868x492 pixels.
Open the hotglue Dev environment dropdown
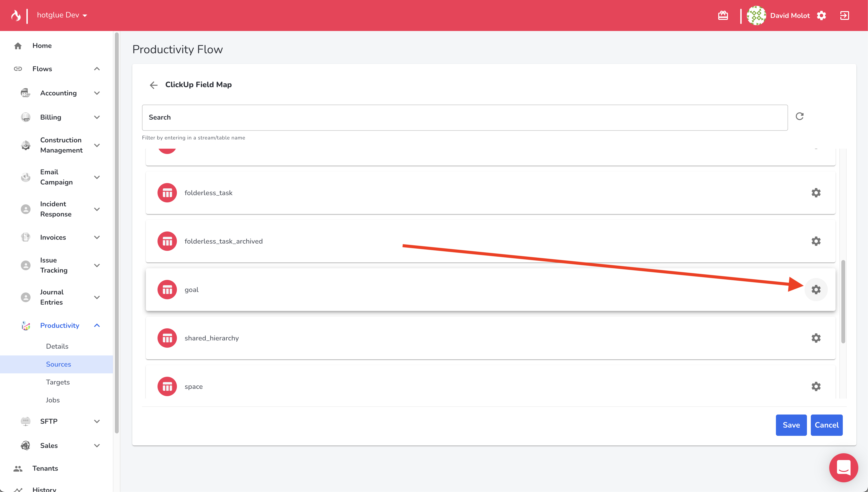(62, 15)
